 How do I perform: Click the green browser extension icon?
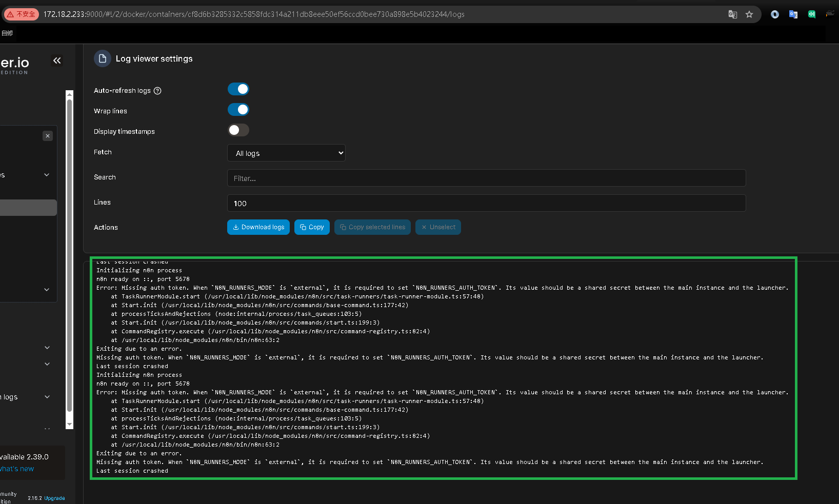[812, 14]
